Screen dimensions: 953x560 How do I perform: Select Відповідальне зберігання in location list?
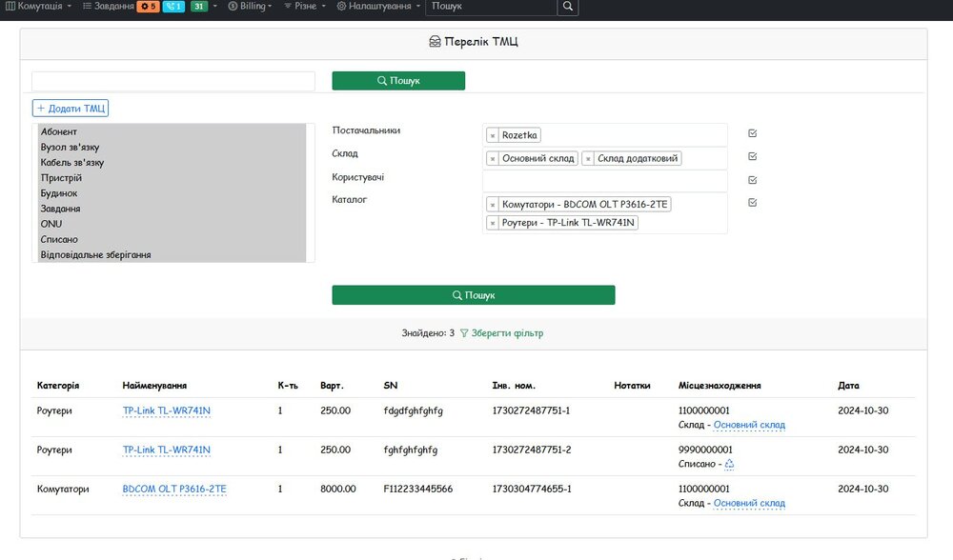pyautogui.click(x=95, y=255)
